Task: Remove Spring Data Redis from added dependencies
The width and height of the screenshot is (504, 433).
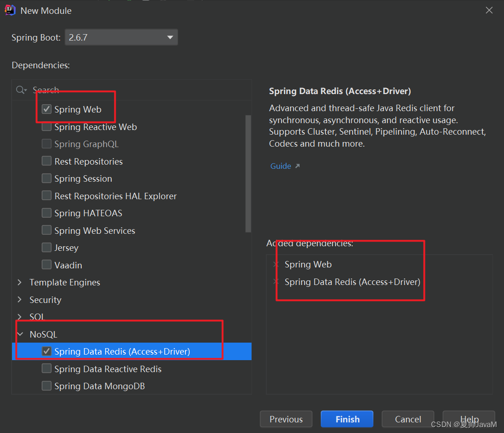Action: pyautogui.click(x=276, y=282)
